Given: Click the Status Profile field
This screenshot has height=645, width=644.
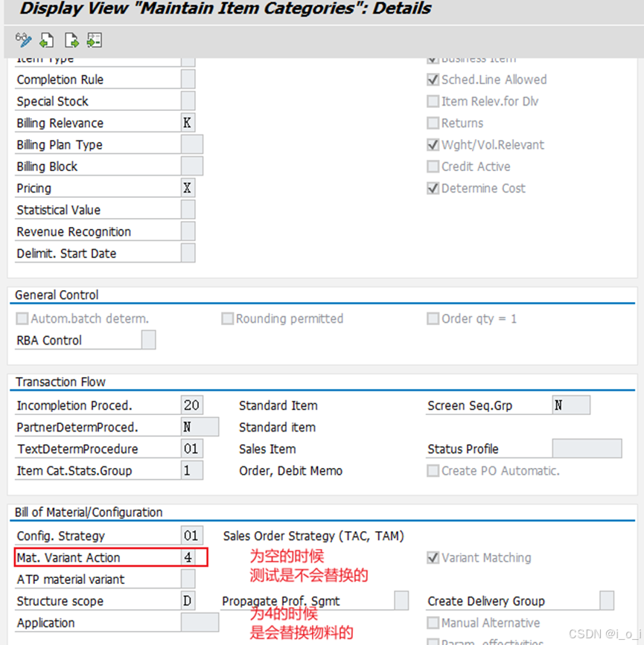Looking at the screenshot, I should click(x=587, y=449).
